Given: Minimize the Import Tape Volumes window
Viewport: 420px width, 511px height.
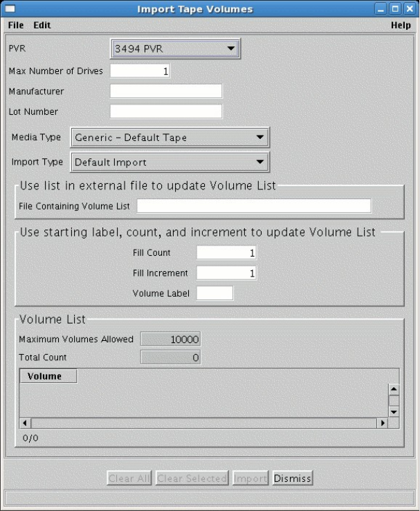Looking at the screenshot, I should point(381,9).
